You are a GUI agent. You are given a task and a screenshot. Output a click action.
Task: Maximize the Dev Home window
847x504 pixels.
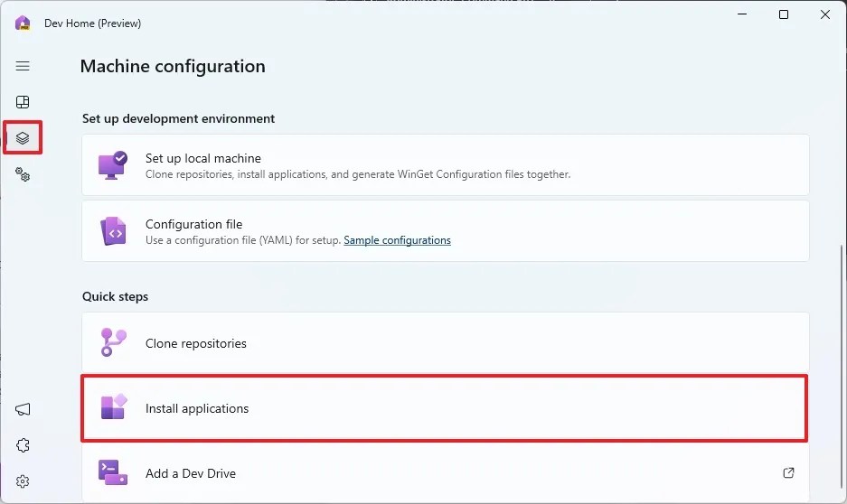coord(784,14)
